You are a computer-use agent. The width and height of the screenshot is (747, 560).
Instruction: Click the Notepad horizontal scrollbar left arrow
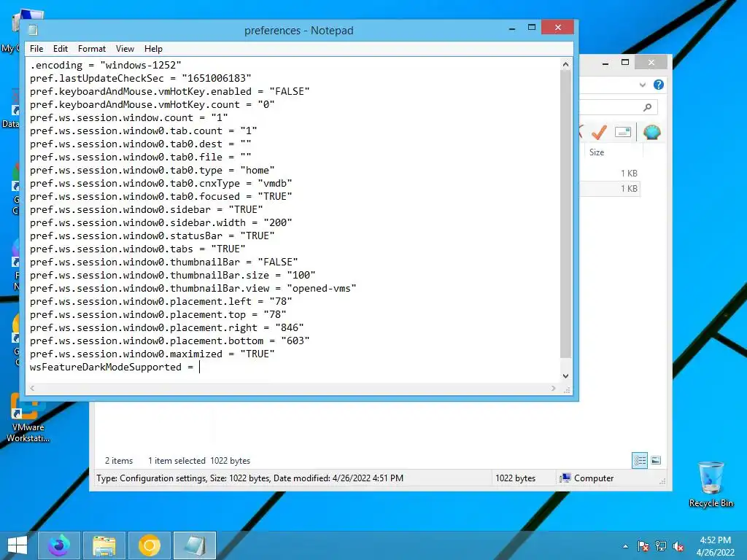pyautogui.click(x=32, y=388)
